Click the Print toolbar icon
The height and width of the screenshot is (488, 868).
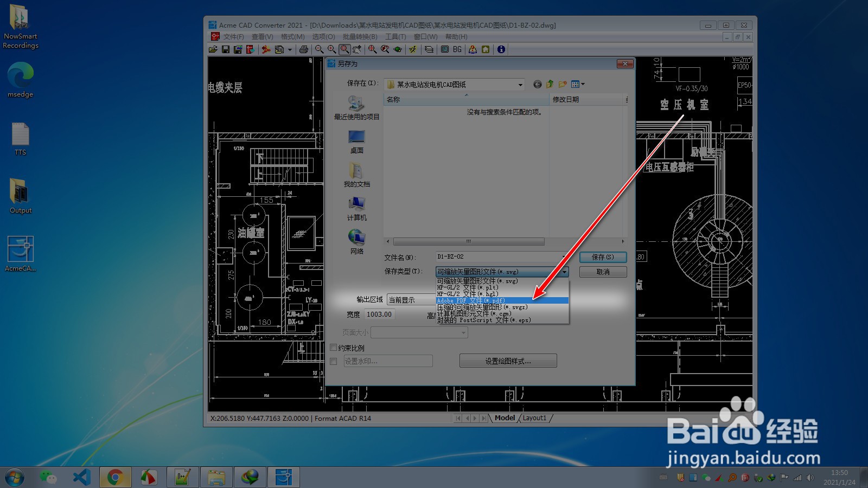pos(304,49)
